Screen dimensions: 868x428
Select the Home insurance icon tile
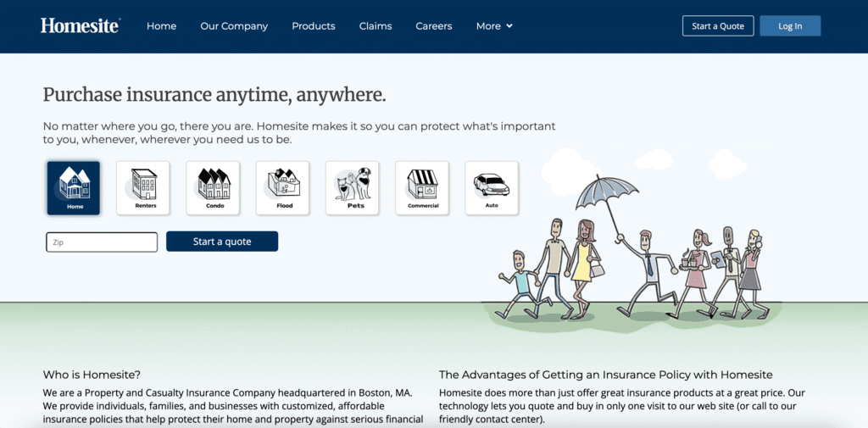(x=74, y=187)
